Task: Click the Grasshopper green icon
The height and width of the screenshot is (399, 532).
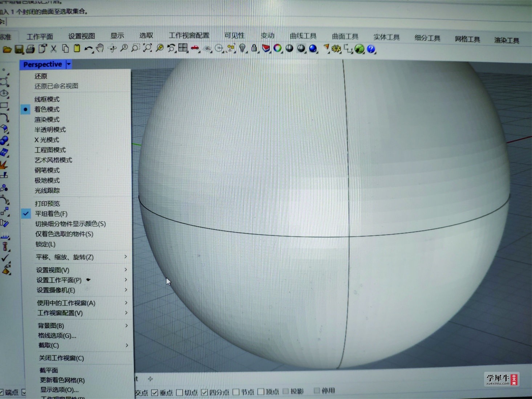Action: pyautogui.click(x=359, y=49)
